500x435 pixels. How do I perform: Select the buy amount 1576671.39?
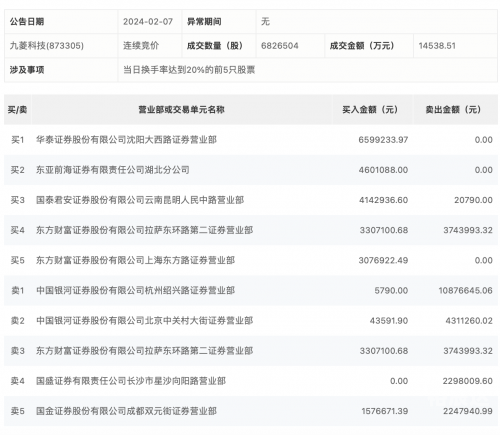(385, 411)
